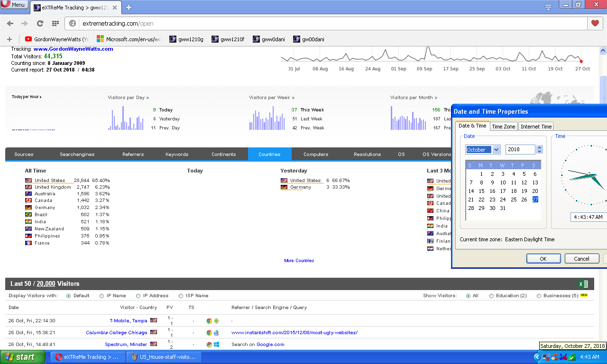Click the site info globe icon in address bar
Viewport: 607px width, 364px height.
pyautogui.click(x=73, y=23)
